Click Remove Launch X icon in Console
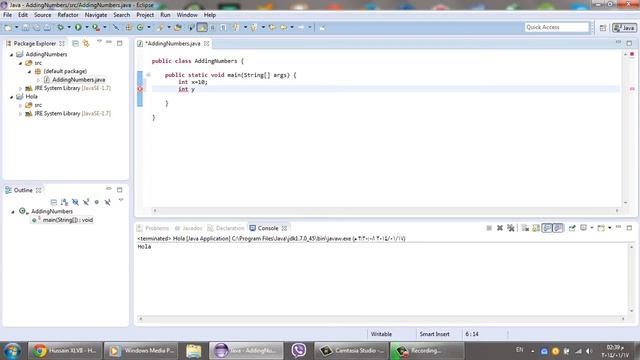The height and width of the screenshot is (360, 640). tap(500, 228)
